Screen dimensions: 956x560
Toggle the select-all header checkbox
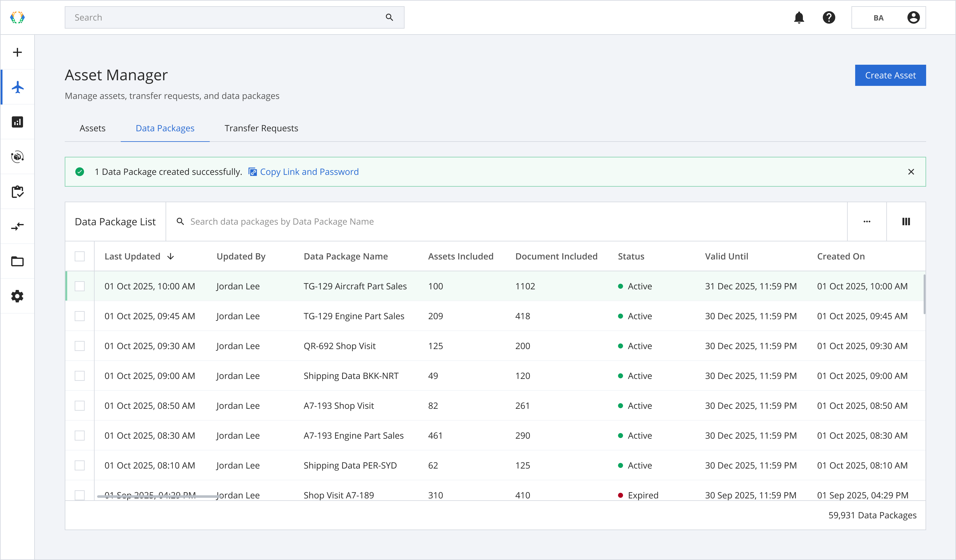[x=80, y=256]
